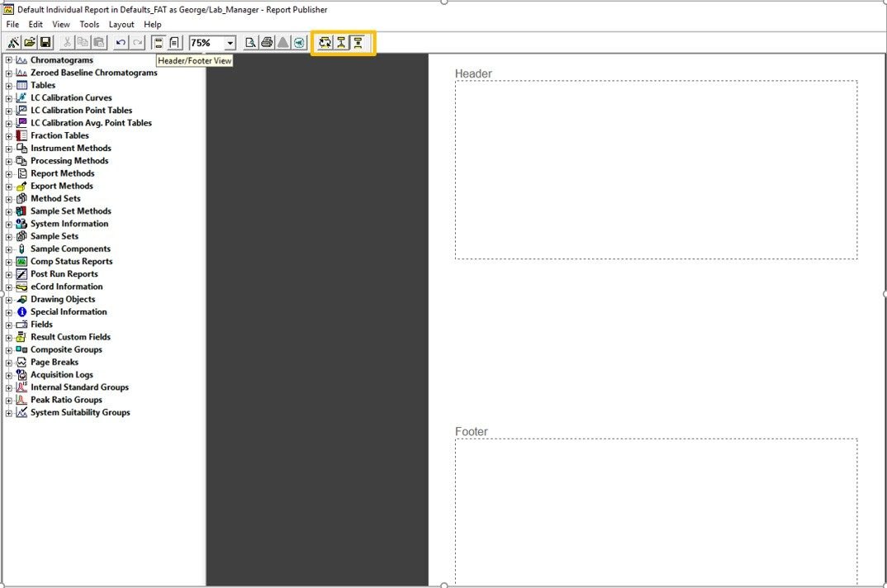The width and height of the screenshot is (887, 588).
Task: Open the Tools menu
Action: pos(89,24)
